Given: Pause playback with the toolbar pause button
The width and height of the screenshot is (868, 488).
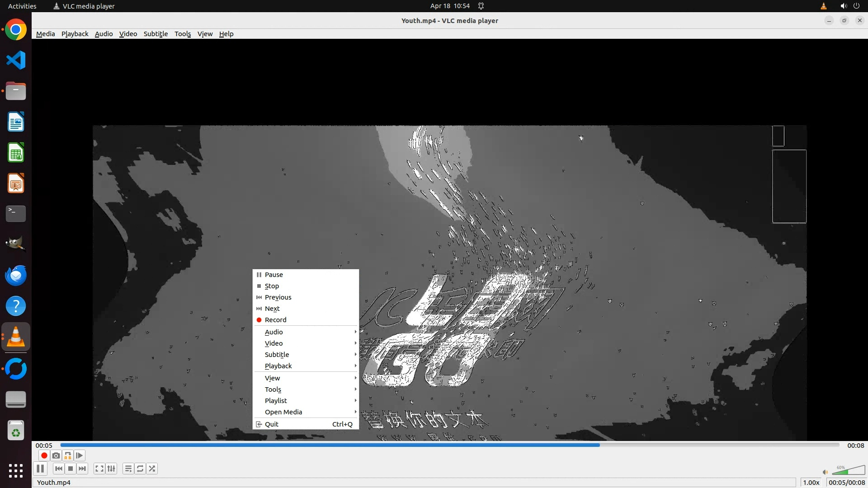Looking at the screenshot, I should (x=40, y=469).
